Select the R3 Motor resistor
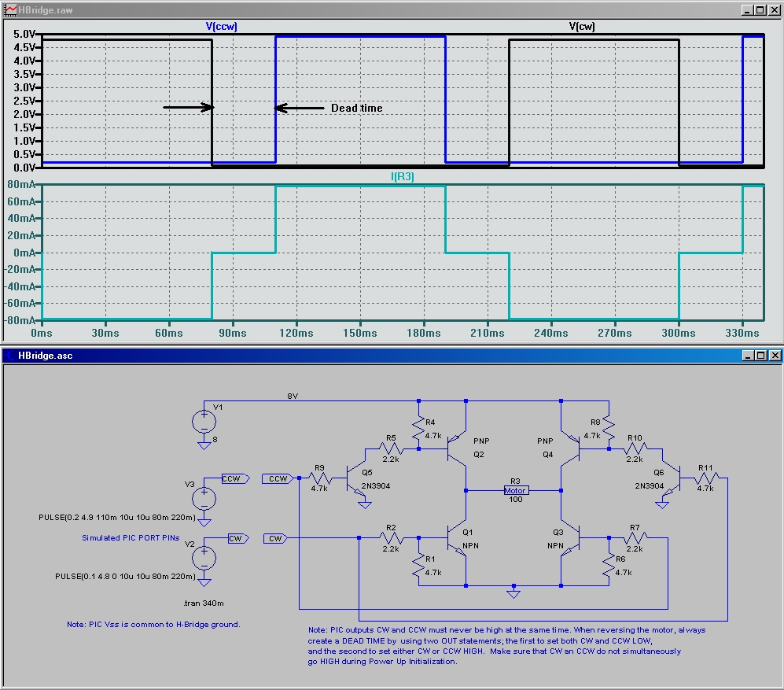This screenshot has height=690, width=784. 516,490
